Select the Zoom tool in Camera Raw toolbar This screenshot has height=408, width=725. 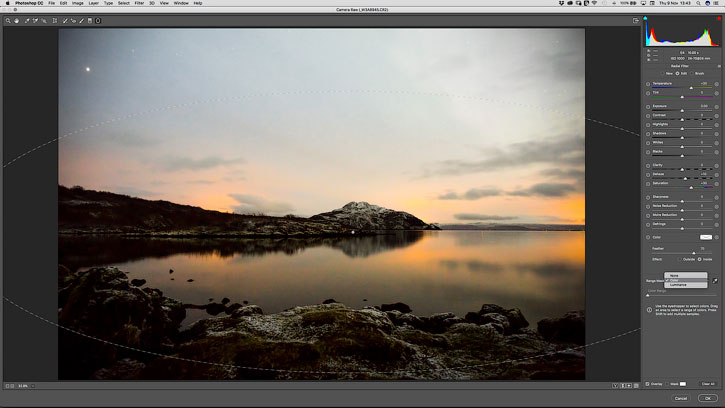pos(8,21)
